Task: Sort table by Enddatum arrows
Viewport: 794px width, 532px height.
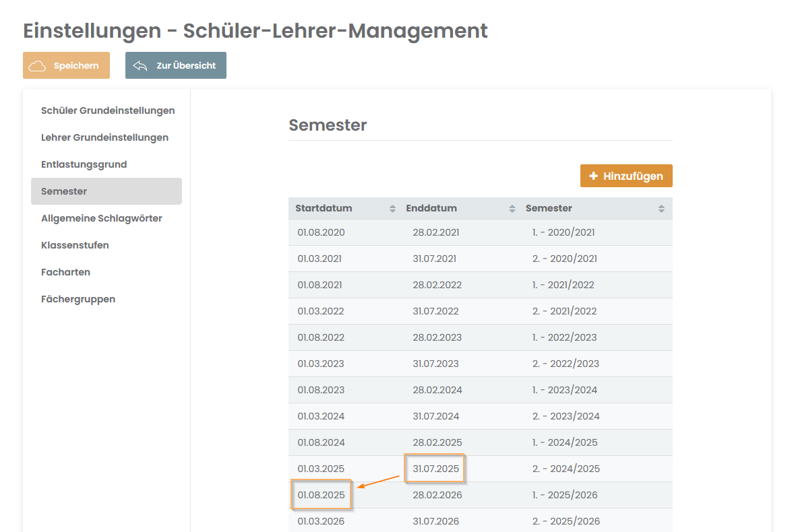Action: click(512, 209)
